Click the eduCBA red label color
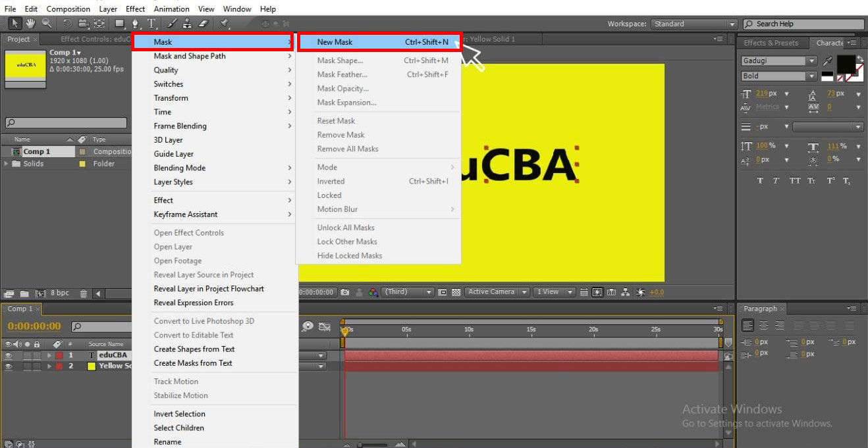868x448 pixels. 59,355
